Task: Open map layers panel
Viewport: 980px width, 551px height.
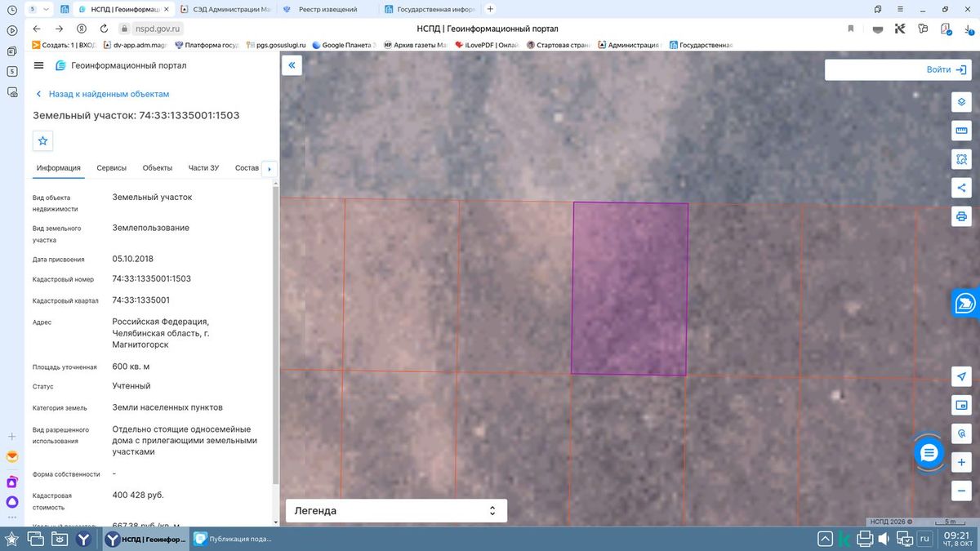Action: [961, 102]
